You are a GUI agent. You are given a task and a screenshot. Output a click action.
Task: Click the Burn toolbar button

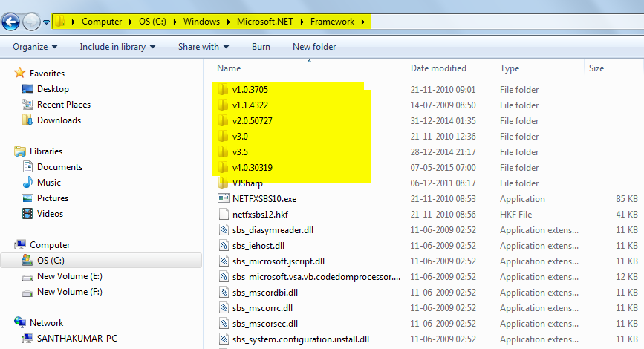coord(261,47)
